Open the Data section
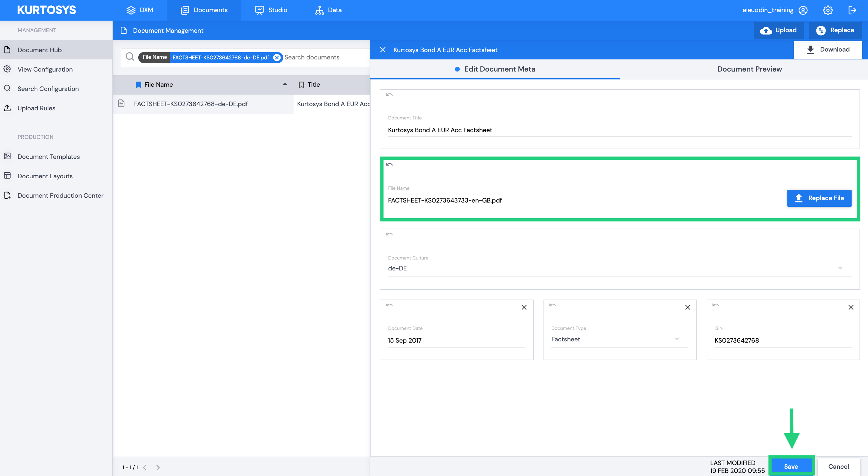Viewport: 868px width, 476px height. coord(328,10)
